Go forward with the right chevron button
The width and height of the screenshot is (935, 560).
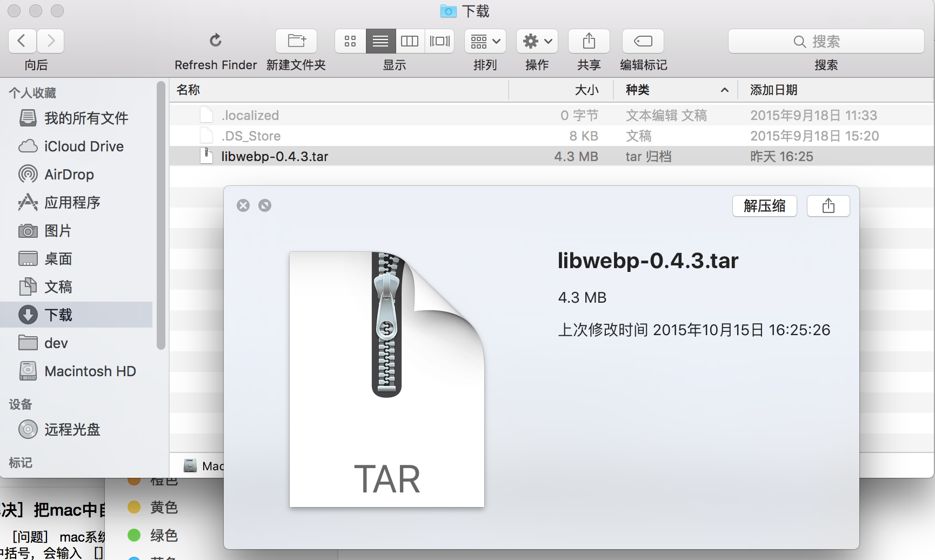(51, 41)
